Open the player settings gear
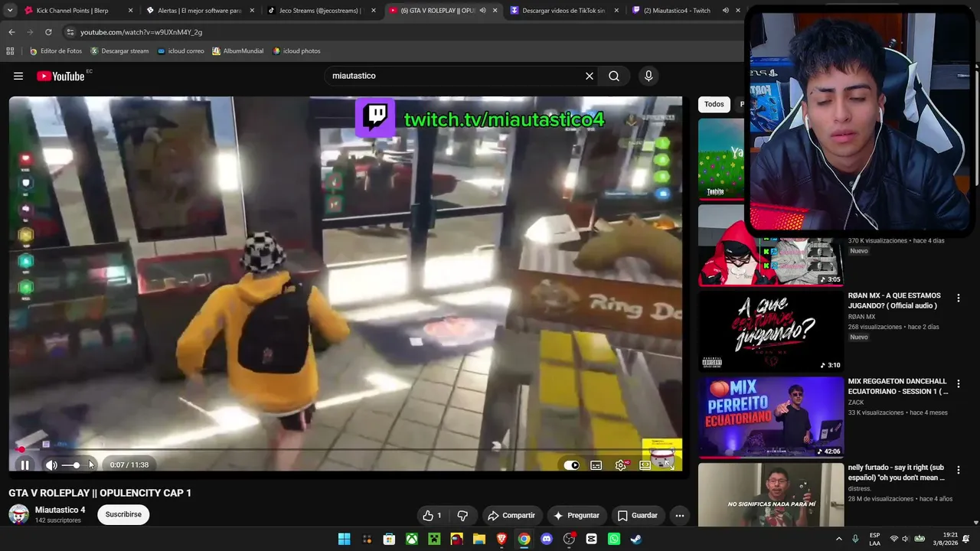Viewport: 980px width, 551px height. tap(621, 465)
